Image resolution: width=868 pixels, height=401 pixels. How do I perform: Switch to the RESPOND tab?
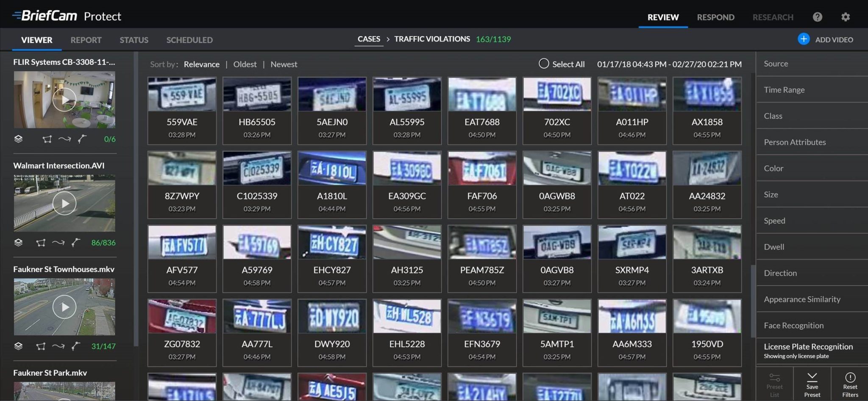[x=715, y=17]
